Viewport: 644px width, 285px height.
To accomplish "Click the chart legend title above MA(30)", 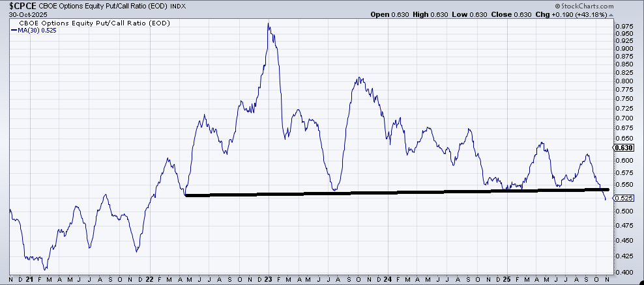I will click(x=76, y=23).
